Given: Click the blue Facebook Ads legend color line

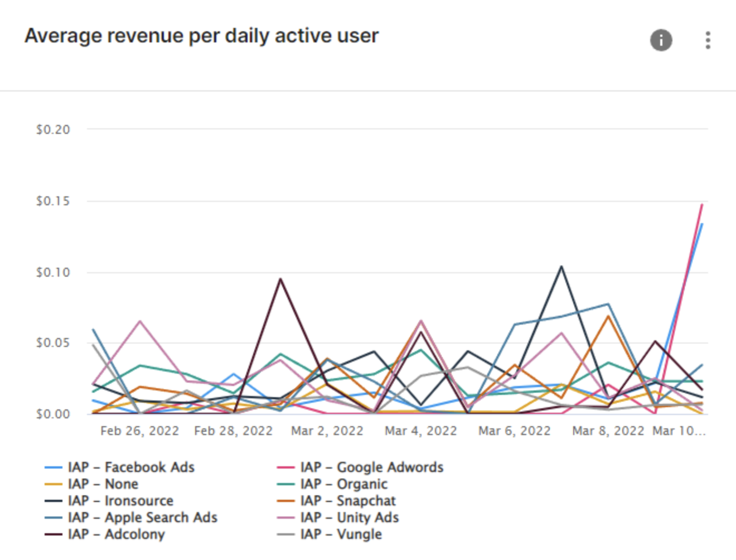Looking at the screenshot, I should coord(53,467).
